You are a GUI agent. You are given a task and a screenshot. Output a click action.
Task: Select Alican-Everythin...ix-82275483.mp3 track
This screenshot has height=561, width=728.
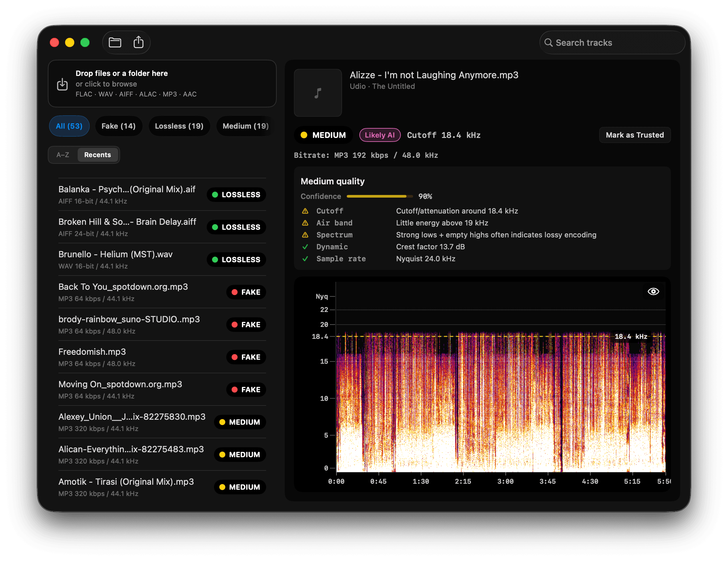162,454
